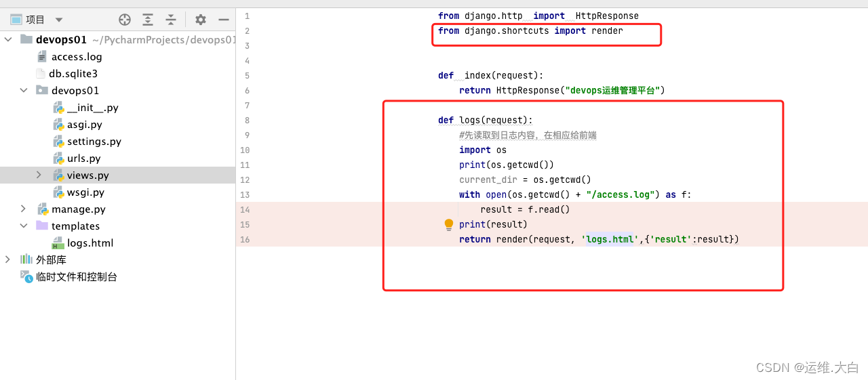
Task: Click 'HttpResponse' in the first import line
Action: click(x=607, y=16)
